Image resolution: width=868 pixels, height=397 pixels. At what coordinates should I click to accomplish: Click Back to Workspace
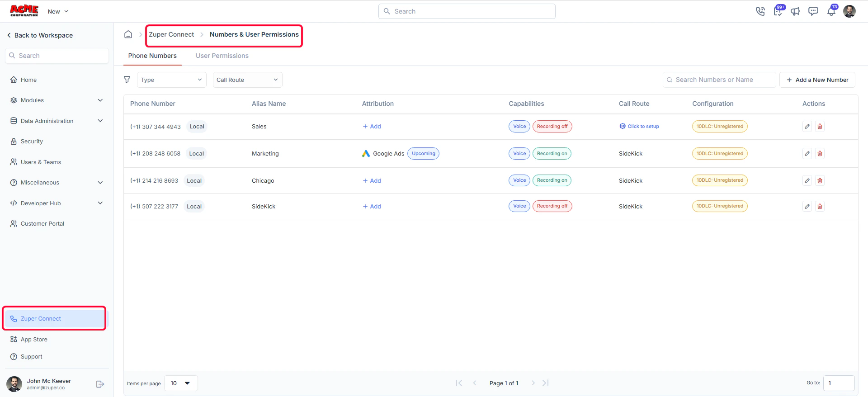click(x=40, y=35)
